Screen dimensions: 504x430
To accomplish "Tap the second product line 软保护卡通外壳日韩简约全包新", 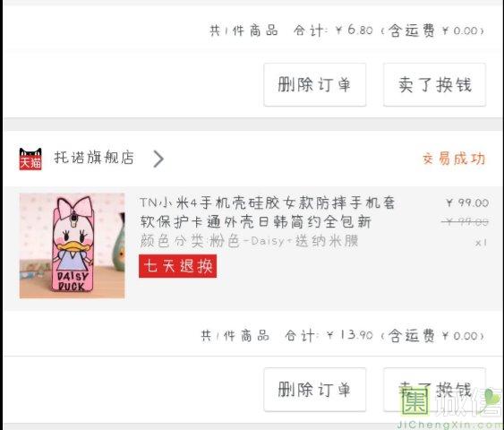I will pyautogui.click(x=255, y=222).
